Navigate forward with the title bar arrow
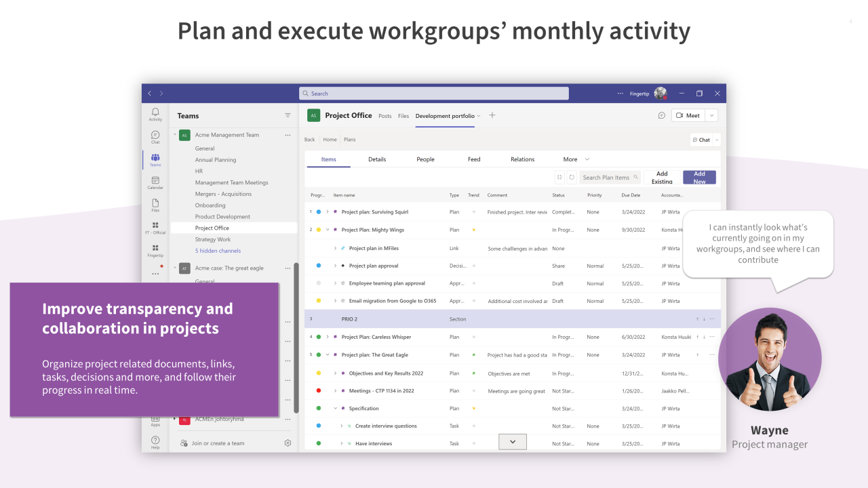Screen dimensions: 868x488 (161, 94)
